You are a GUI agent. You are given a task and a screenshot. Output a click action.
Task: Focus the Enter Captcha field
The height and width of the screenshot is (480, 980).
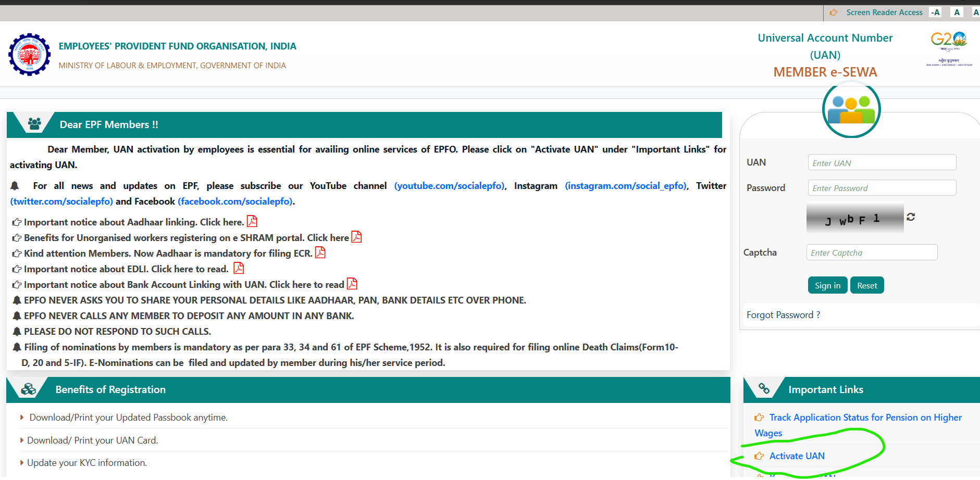pyautogui.click(x=872, y=252)
